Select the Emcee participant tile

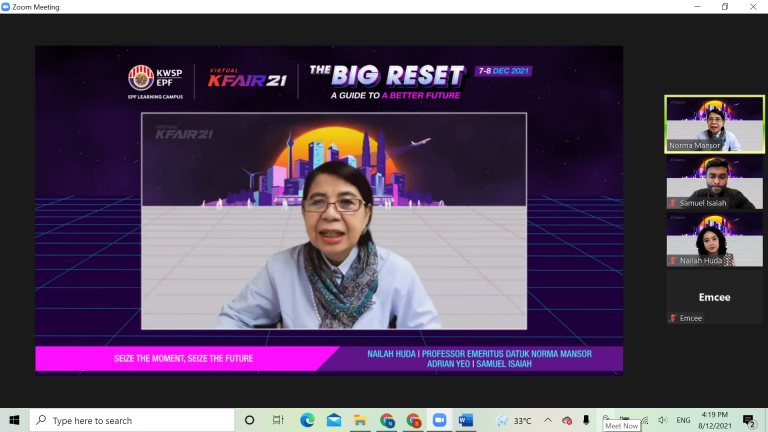coord(714,298)
